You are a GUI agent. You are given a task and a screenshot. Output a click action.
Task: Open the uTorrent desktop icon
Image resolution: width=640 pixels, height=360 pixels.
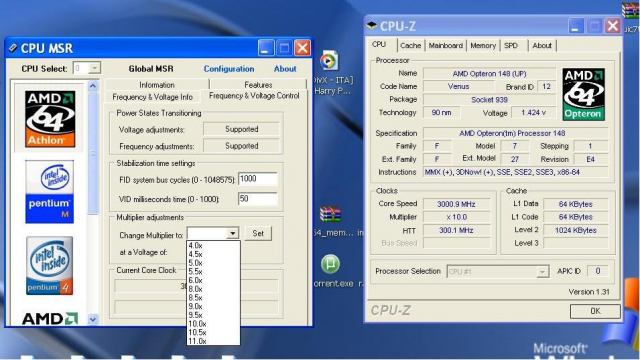point(330,264)
